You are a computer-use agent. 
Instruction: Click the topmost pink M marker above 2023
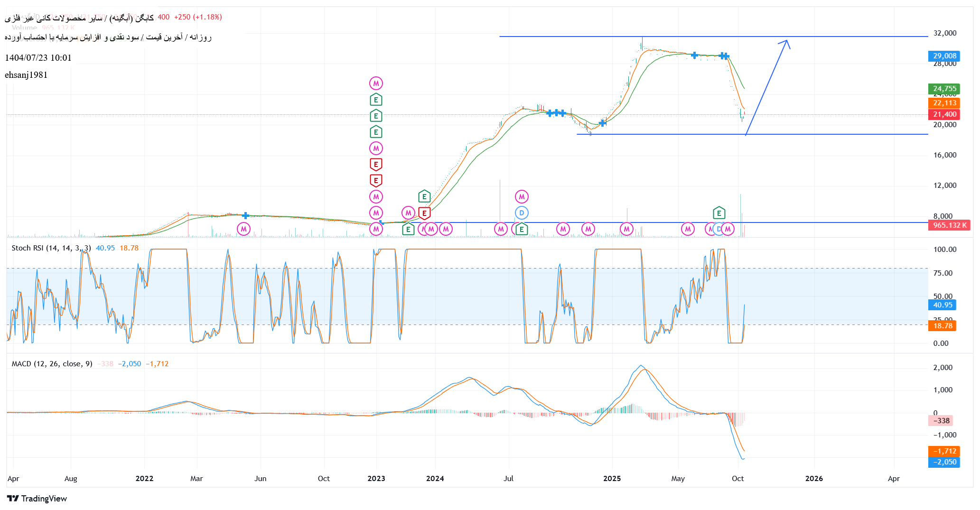click(376, 83)
